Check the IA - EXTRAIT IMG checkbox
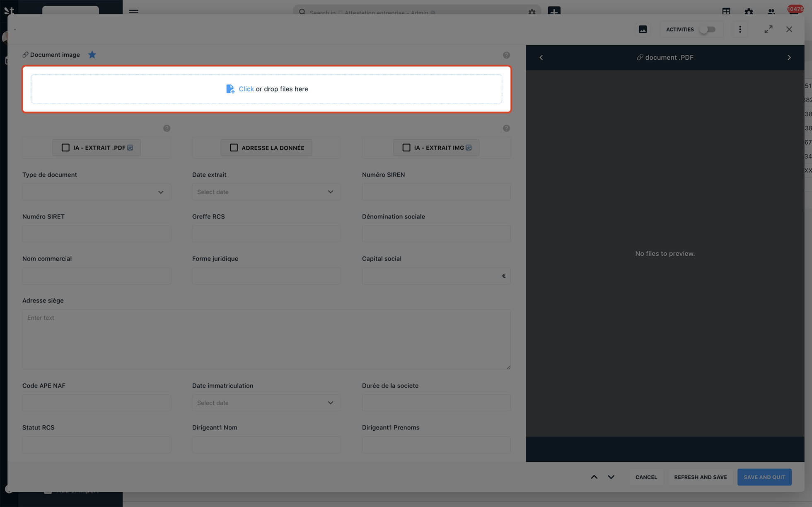The height and width of the screenshot is (507, 812). click(406, 148)
